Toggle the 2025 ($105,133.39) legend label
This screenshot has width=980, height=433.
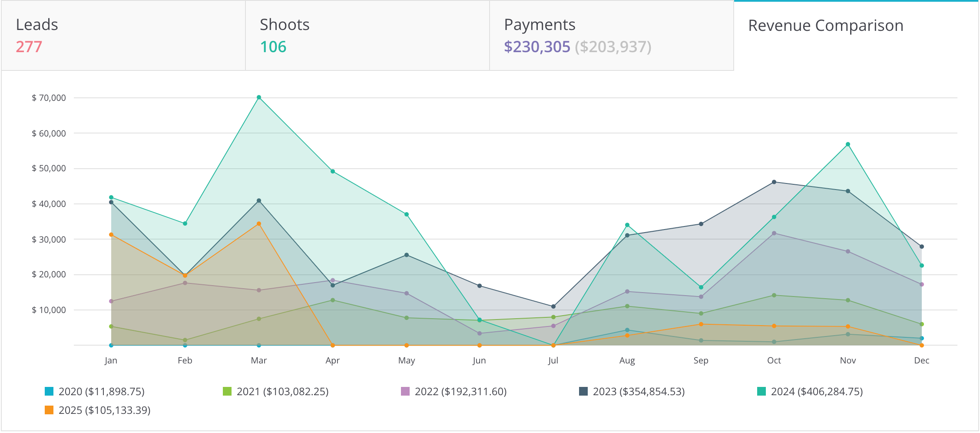tap(104, 410)
